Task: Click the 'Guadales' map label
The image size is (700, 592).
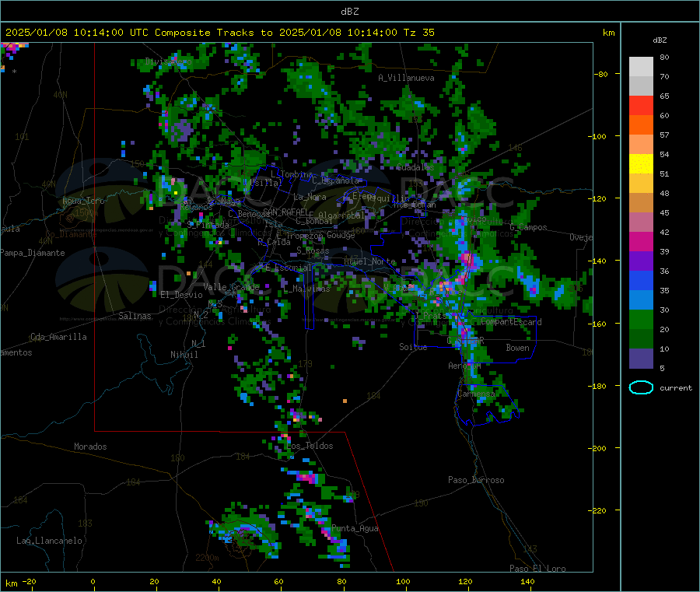Action: 415,167
